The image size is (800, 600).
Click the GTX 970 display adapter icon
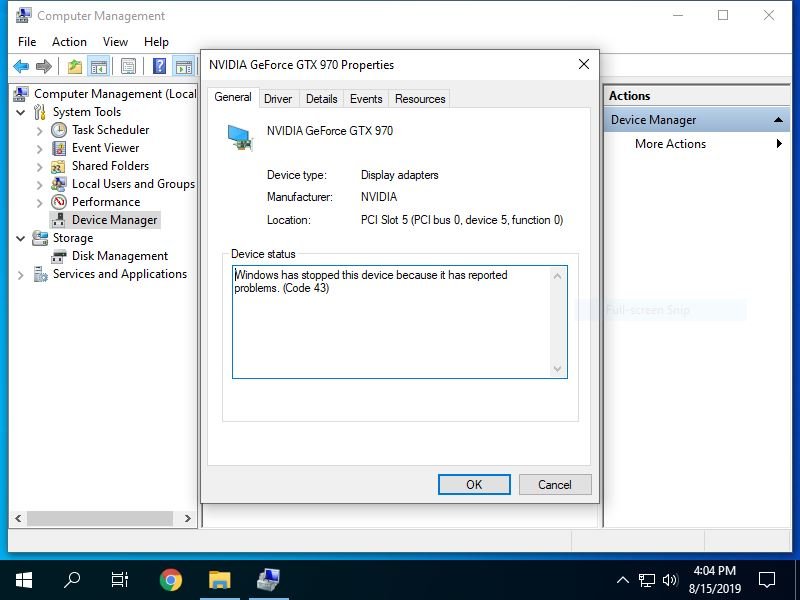click(x=240, y=138)
